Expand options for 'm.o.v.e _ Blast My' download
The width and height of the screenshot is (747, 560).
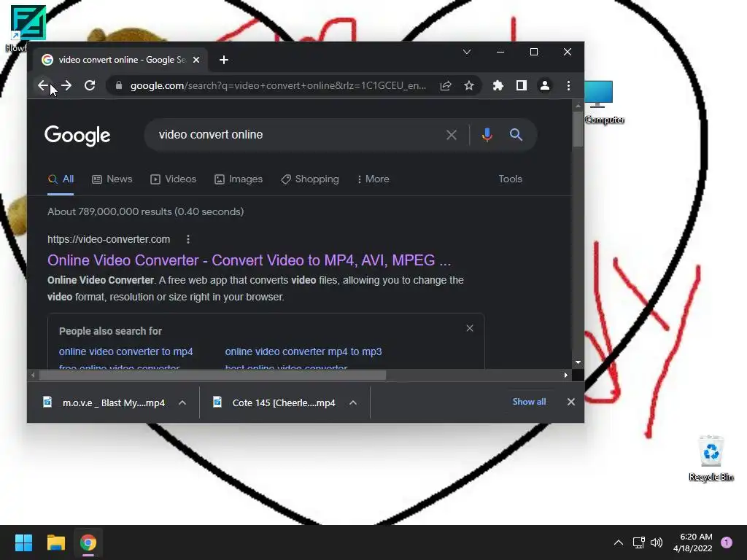pos(182,402)
